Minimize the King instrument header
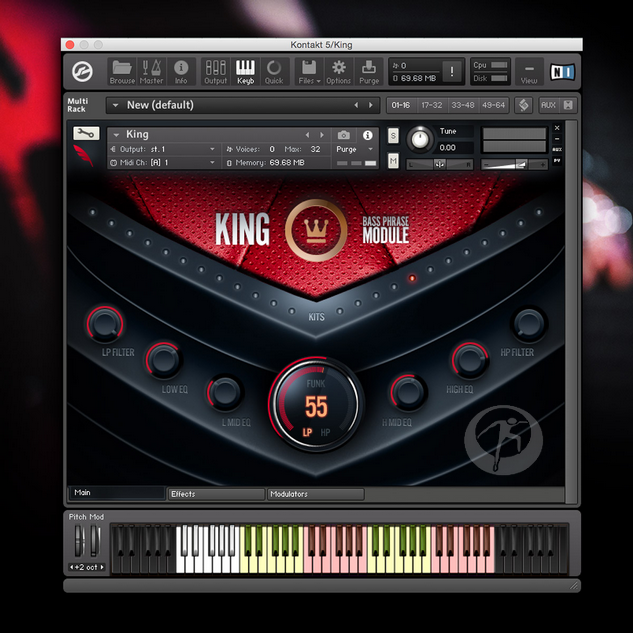The height and width of the screenshot is (633, 633). [557, 139]
